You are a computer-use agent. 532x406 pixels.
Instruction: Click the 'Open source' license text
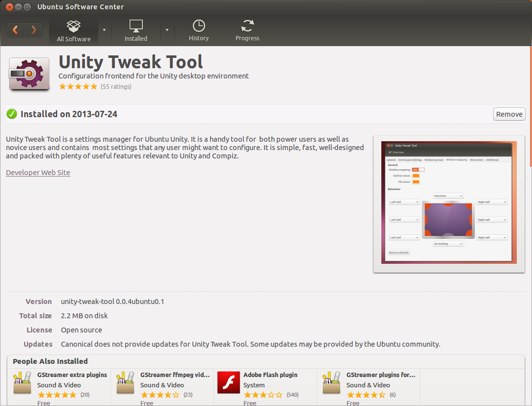pyautogui.click(x=81, y=330)
